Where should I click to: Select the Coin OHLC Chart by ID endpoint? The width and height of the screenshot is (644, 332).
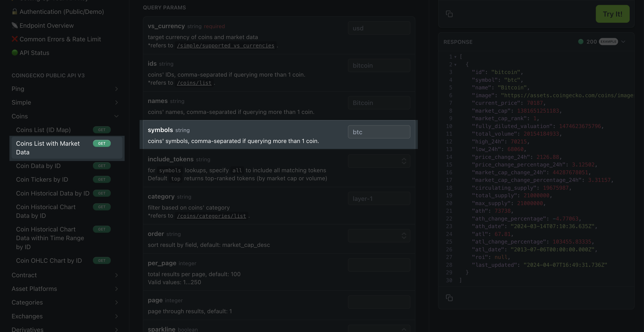pos(49,261)
